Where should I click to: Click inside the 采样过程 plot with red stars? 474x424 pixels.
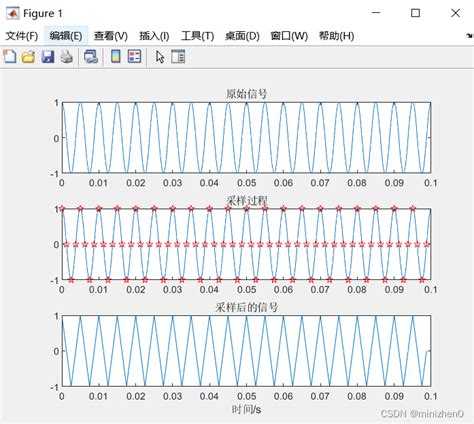pos(246,244)
